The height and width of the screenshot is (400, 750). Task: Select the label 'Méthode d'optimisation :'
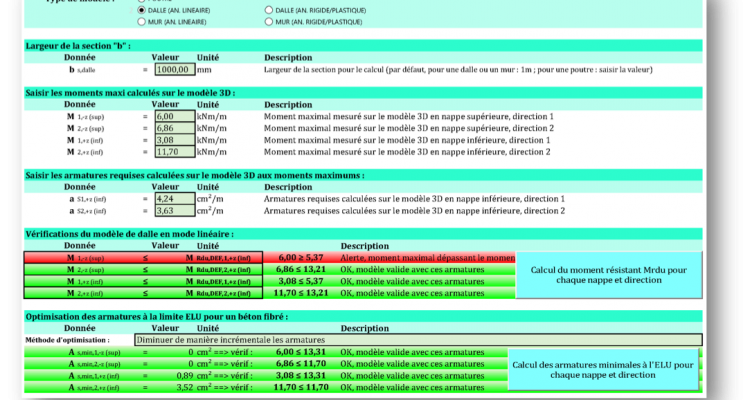67,340
